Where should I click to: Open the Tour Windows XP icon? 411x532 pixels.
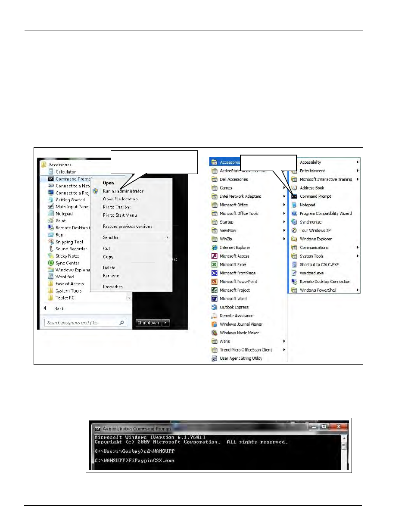coord(294,230)
